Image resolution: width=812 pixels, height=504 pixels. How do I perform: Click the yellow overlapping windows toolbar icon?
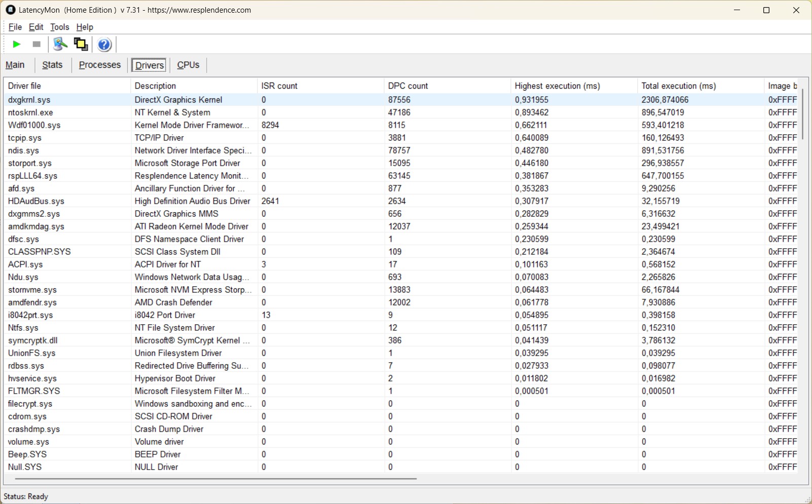pyautogui.click(x=81, y=45)
